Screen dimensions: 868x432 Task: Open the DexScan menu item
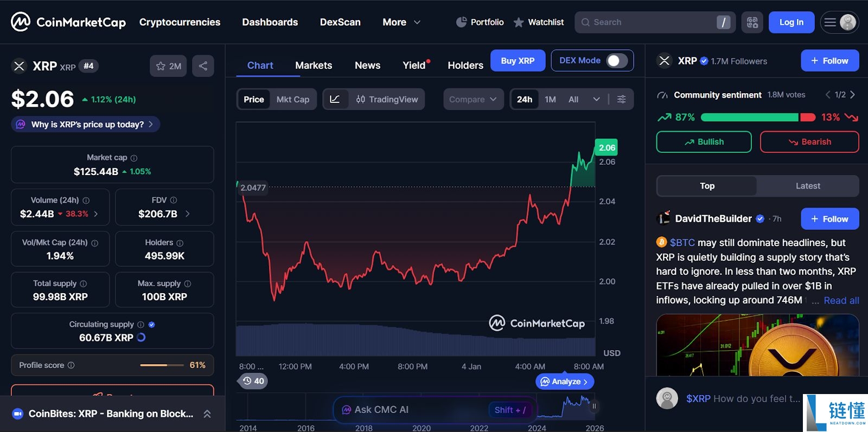point(340,22)
